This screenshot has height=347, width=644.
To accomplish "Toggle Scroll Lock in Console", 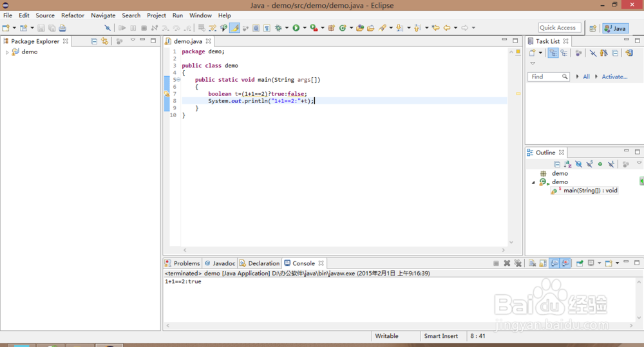I will point(543,263).
